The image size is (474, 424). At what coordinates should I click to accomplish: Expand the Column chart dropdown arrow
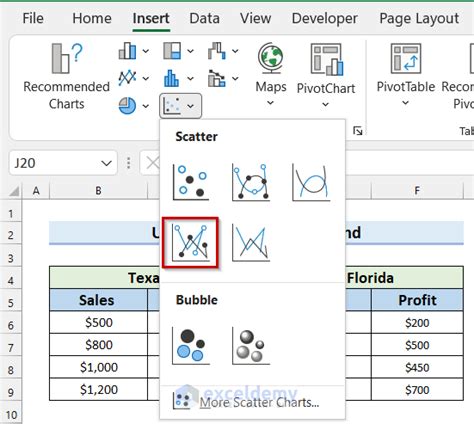[x=146, y=51]
